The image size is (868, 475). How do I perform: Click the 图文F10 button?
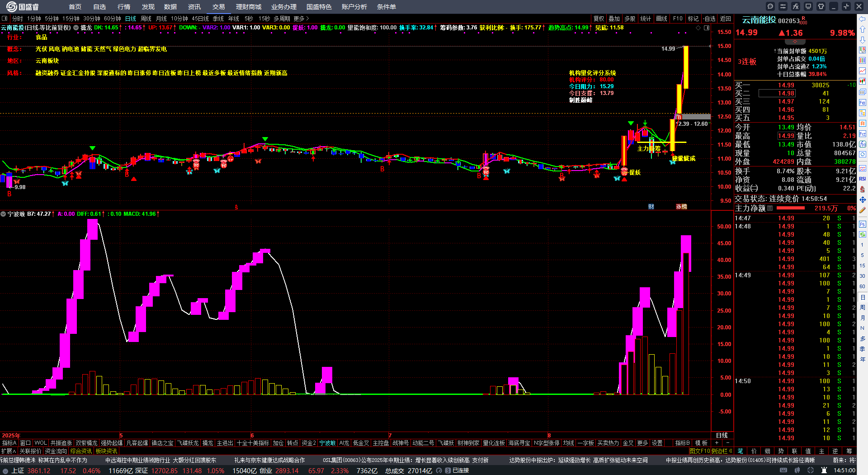point(700,451)
